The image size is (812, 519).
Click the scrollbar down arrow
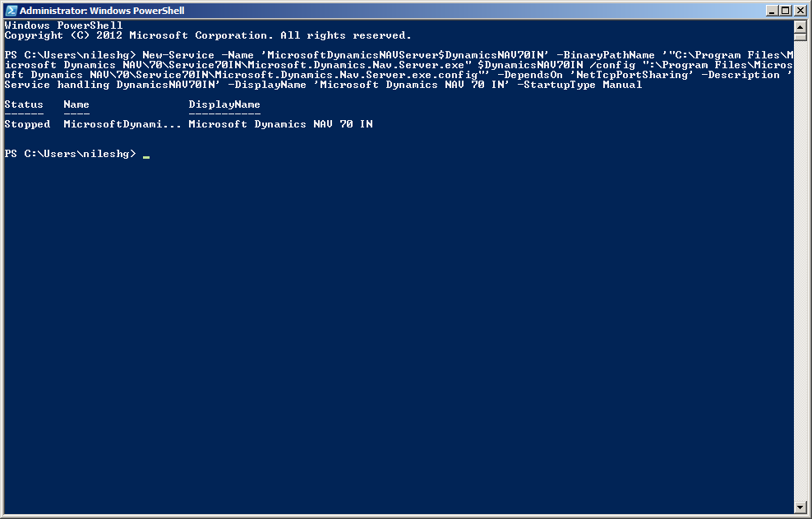[x=800, y=507]
